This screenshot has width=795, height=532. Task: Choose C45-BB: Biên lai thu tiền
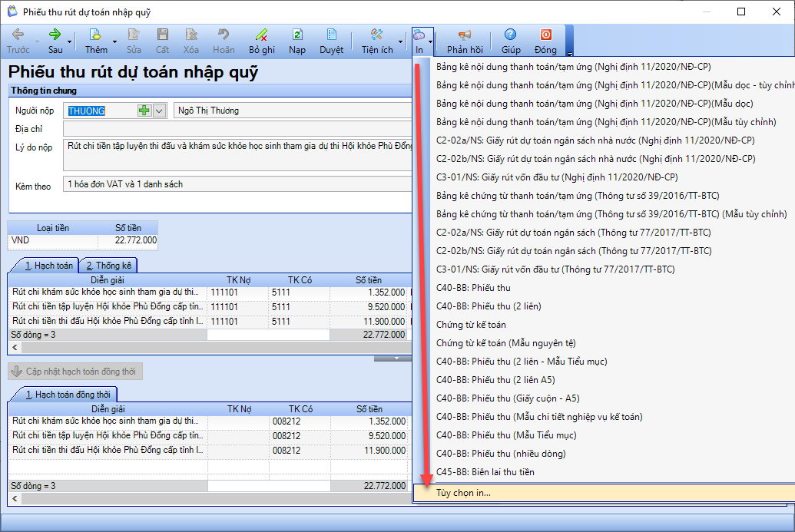point(485,472)
